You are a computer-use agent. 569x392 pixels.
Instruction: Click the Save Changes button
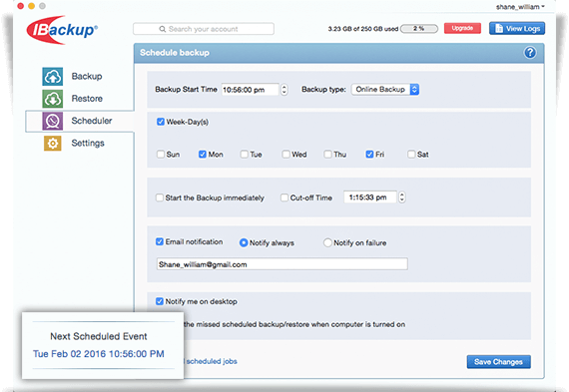click(x=498, y=362)
